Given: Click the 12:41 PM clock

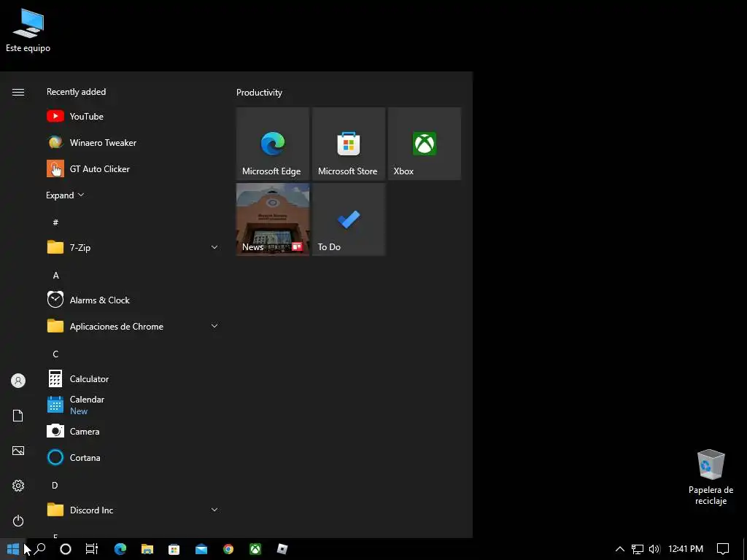Looking at the screenshot, I should (x=686, y=549).
